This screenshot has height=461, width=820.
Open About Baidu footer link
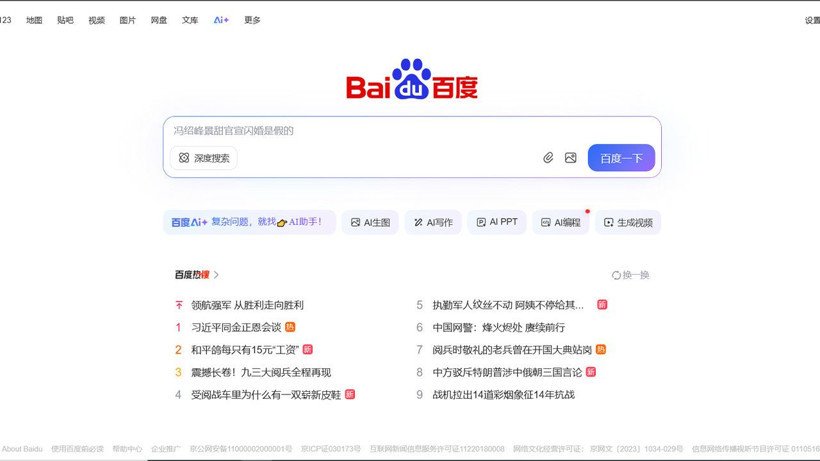pos(22,448)
